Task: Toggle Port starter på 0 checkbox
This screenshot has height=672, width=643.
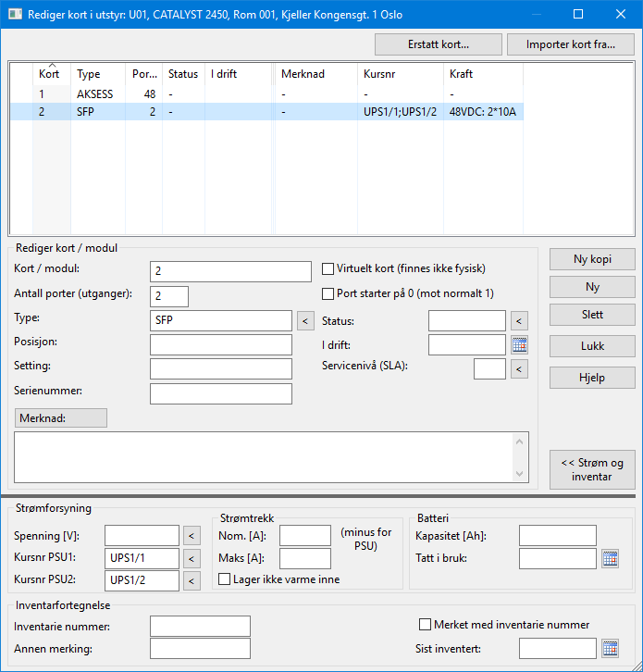Action: [328, 293]
